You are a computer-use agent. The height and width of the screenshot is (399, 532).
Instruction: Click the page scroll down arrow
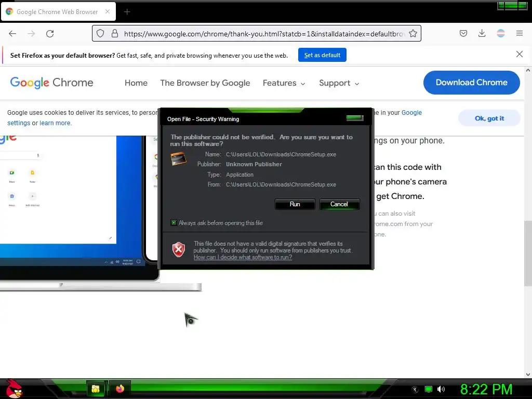click(x=528, y=375)
